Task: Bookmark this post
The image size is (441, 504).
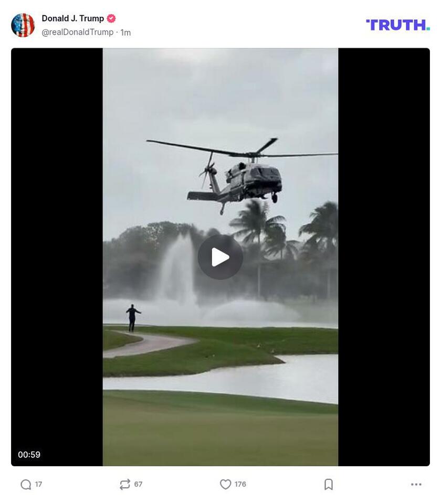Action: (329, 485)
